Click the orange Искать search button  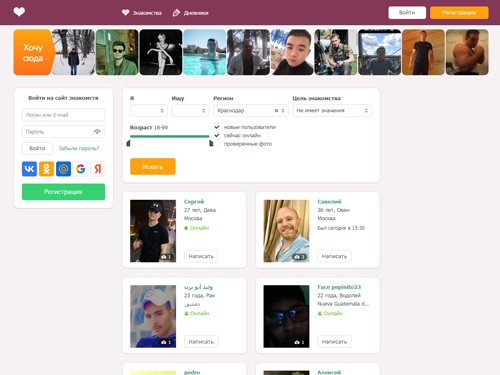click(x=153, y=166)
